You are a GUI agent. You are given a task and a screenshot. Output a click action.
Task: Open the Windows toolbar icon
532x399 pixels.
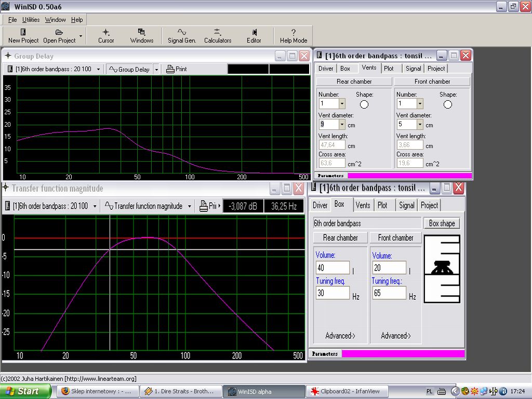(x=141, y=35)
